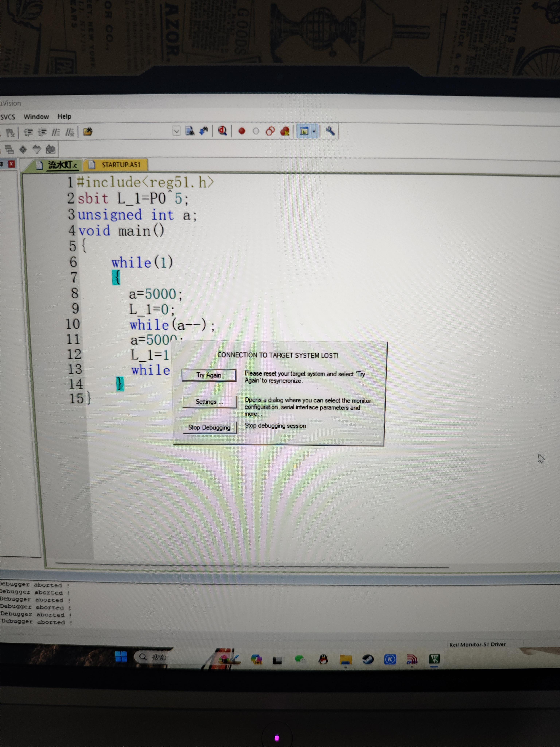The image size is (560, 747).
Task: Click the Disable All Breakpoints icon
Action: 270,131
